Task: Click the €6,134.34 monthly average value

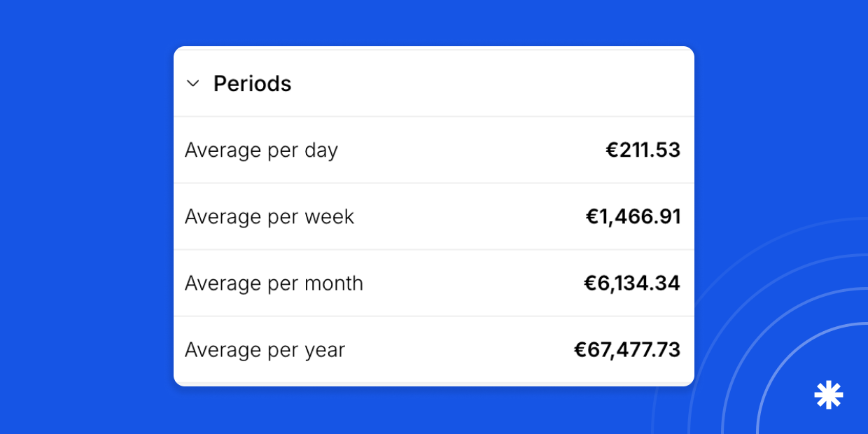Action: coord(632,283)
